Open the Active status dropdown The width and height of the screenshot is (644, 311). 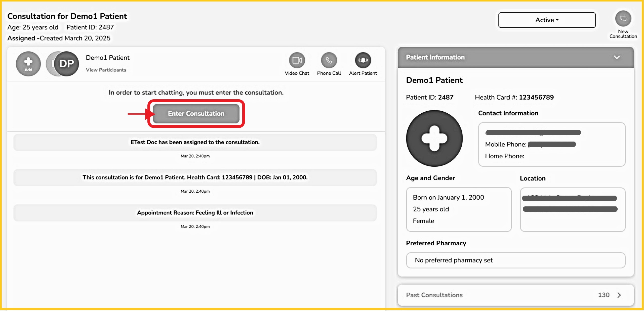pos(547,20)
